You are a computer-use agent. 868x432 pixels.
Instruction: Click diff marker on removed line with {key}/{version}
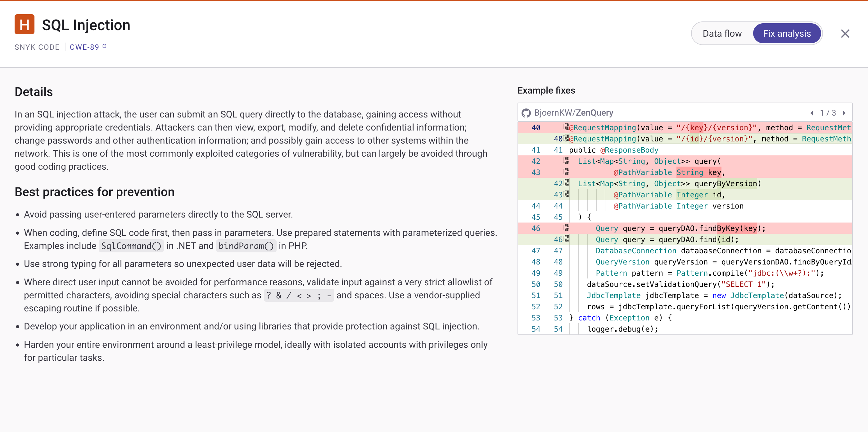(567, 127)
